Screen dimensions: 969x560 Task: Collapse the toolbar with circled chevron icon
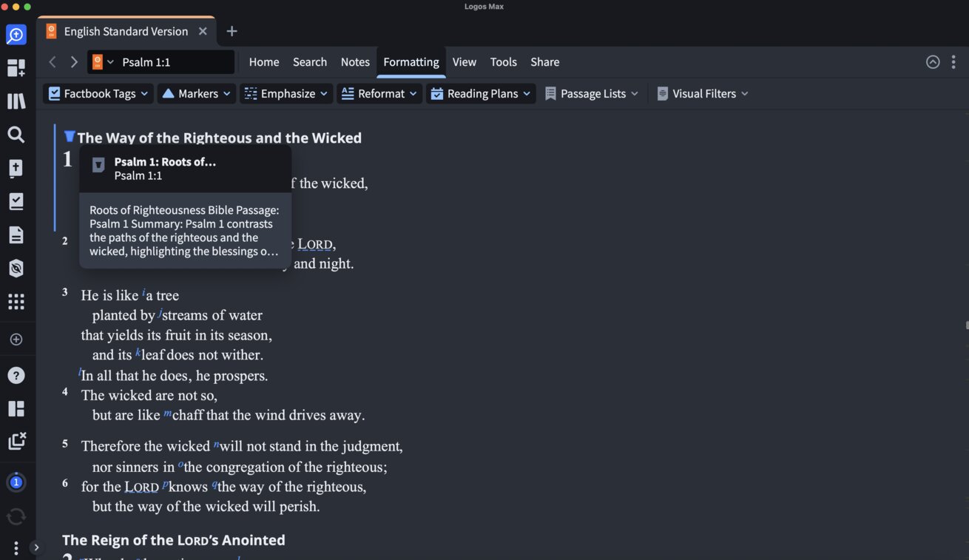pos(933,62)
